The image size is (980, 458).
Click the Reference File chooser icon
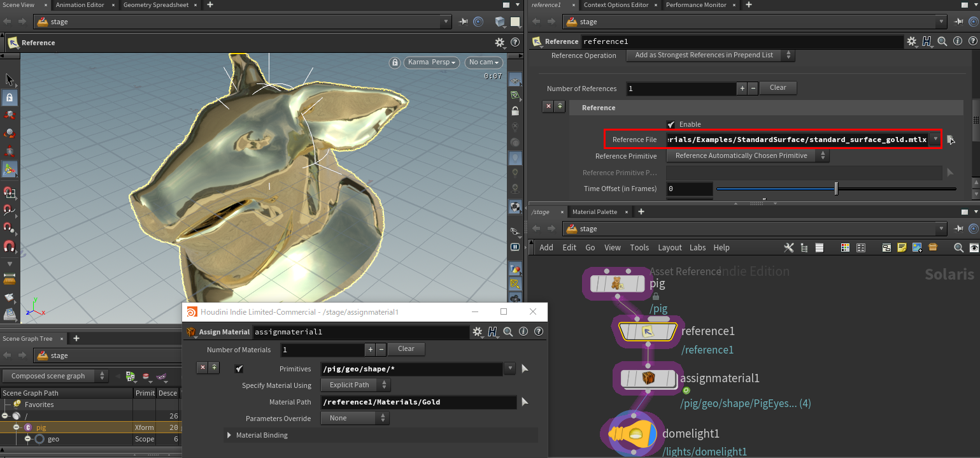tap(950, 140)
